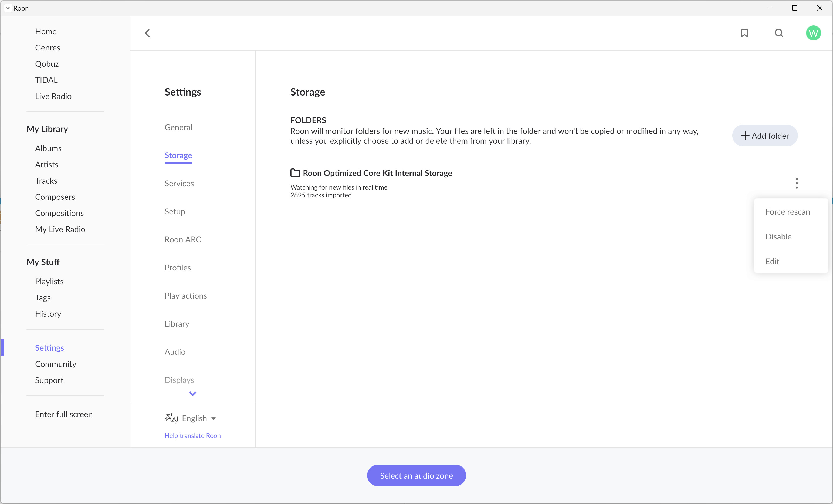
Task: Open the Audio settings tab
Action: pos(175,351)
